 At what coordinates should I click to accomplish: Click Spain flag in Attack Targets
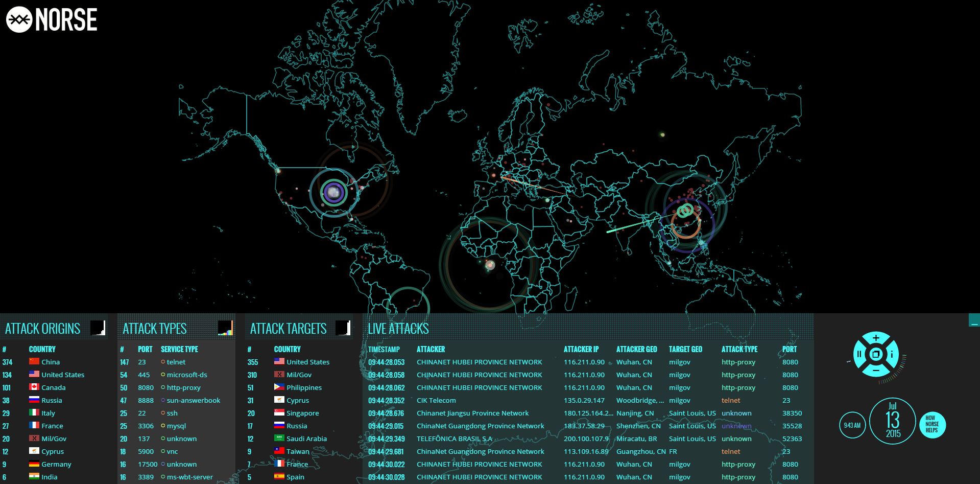(x=279, y=476)
